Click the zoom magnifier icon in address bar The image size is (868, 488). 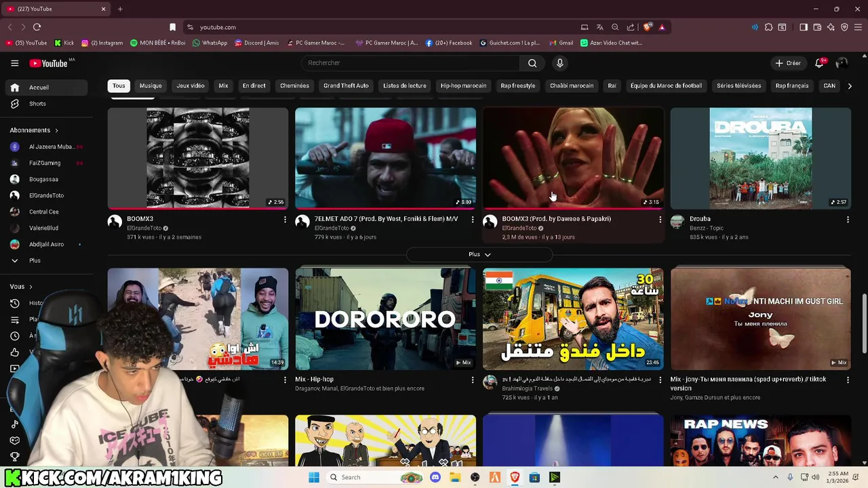615,27
